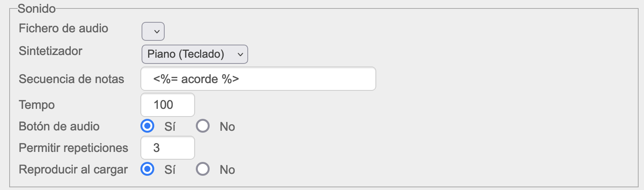This screenshot has height=190, width=644.
Task: Click the Secuencia de notas text field
Action: pyautogui.click(x=258, y=79)
